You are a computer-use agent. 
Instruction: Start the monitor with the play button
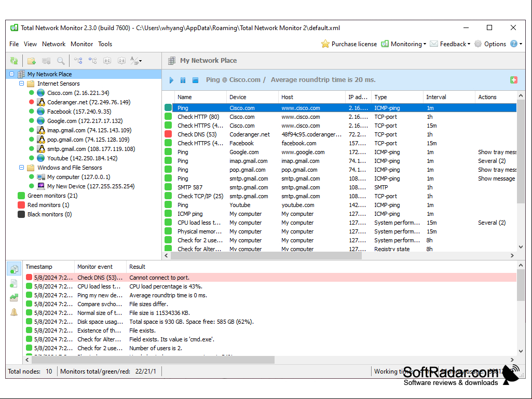click(x=171, y=80)
